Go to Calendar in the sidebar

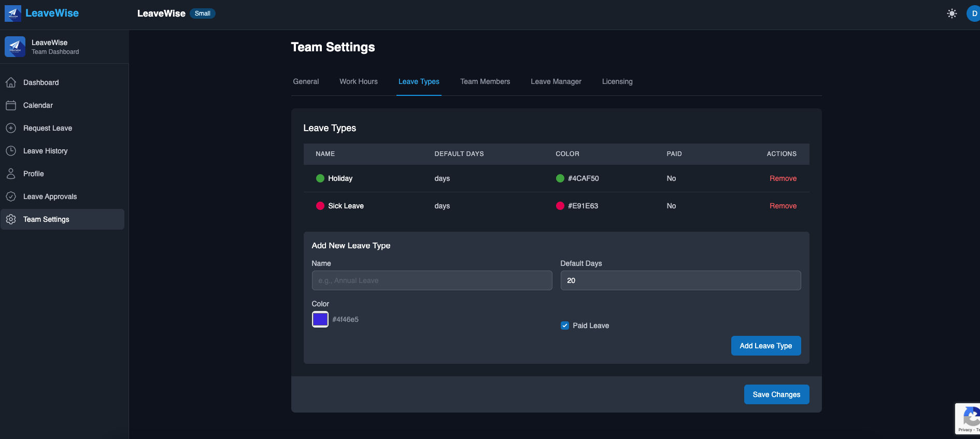(62, 105)
